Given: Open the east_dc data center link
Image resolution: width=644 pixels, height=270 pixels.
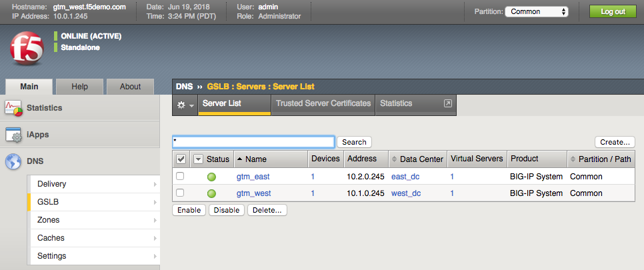Looking at the screenshot, I should point(405,177).
